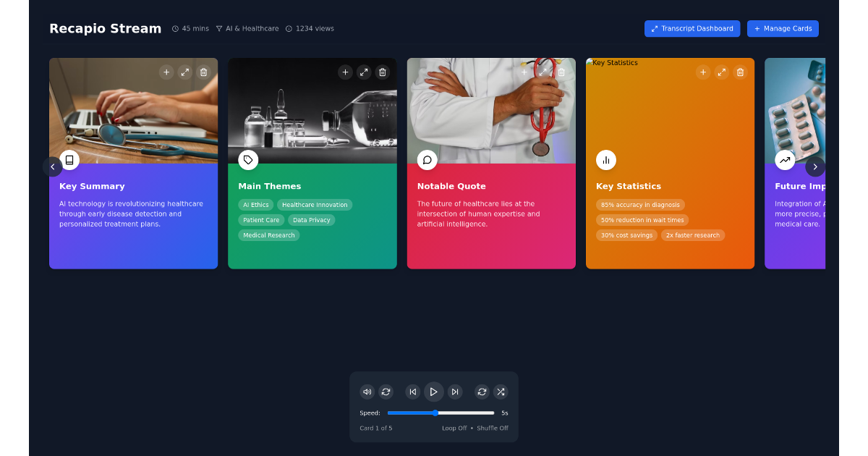Click the trending arrow icon on Future Impact

click(x=785, y=160)
